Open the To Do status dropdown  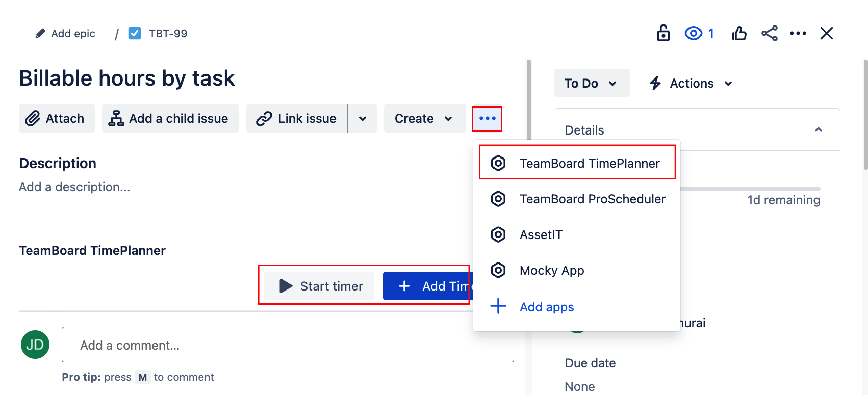[x=592, y=83]
